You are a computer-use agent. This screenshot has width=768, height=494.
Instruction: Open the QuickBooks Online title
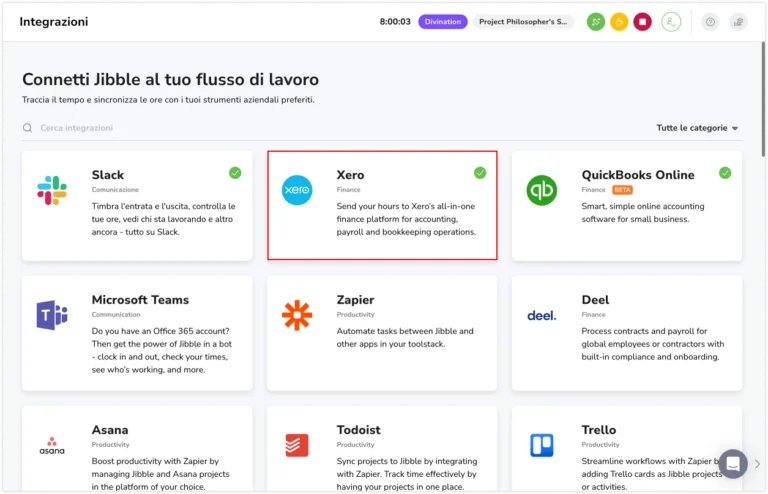[x=638, y=175]
